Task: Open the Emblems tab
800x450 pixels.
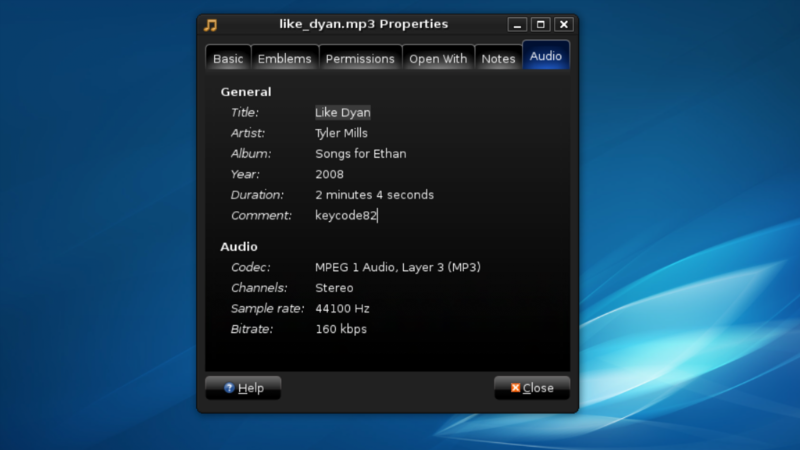Action: (284, 59)
